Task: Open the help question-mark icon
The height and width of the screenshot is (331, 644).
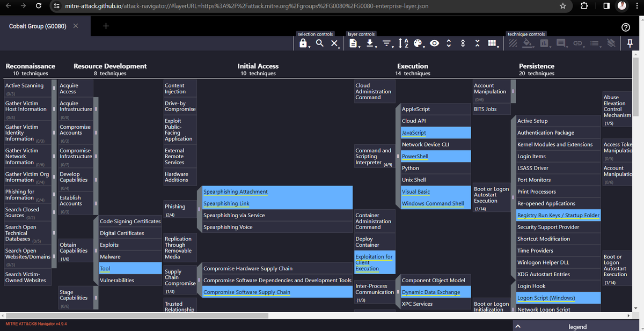Action: pos(625,27)
